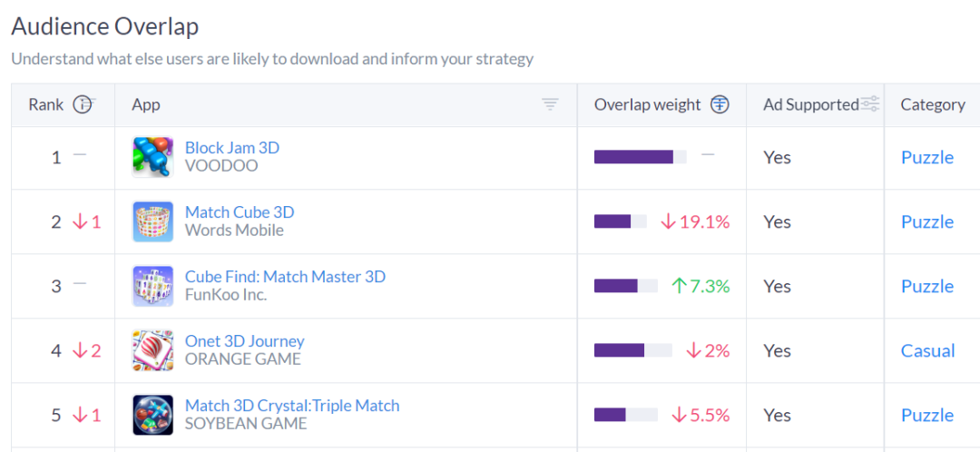Click Block Jam 3D overlap weight bar

[640, 157]
